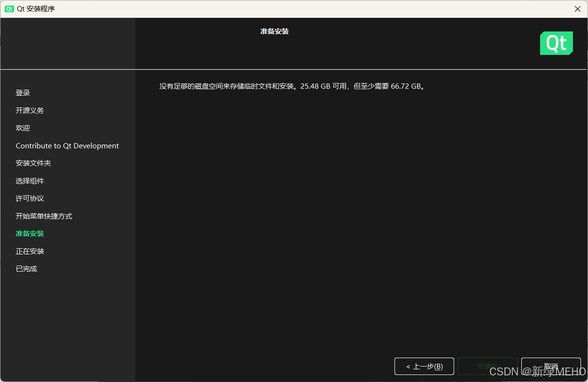588x382 pixels.
Task: Select 开始菜单快捷方式 step in sidebar
Action: (44, 216)
